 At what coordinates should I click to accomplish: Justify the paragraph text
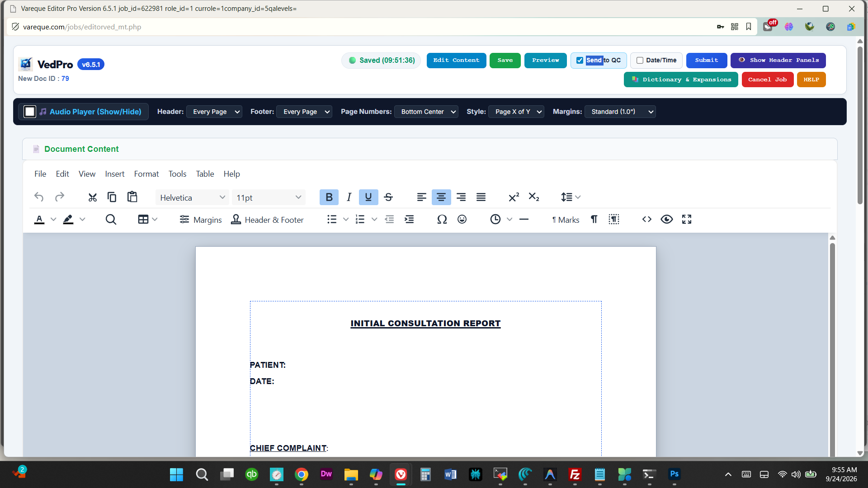point(481,197)
